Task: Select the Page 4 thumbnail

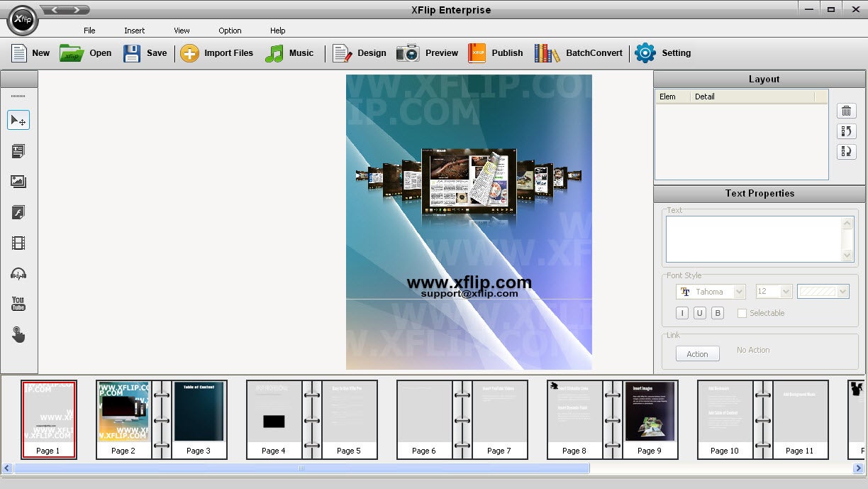Action: tap(274, 419)
